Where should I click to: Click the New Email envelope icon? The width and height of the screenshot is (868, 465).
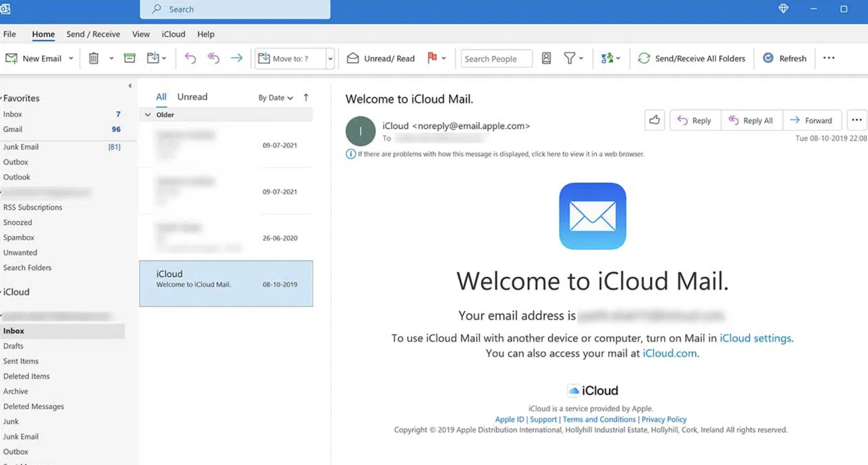[x=11, y=58]
